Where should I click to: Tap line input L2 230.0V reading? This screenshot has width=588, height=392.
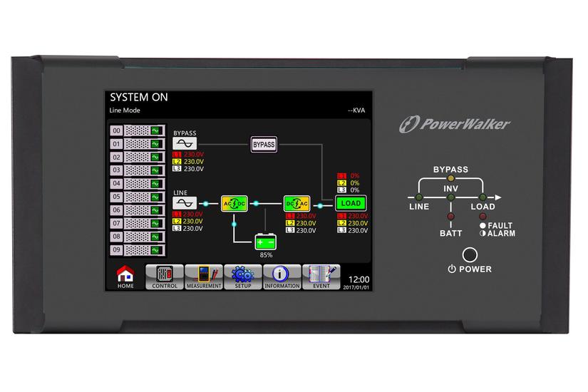click(x=187, y=221)
